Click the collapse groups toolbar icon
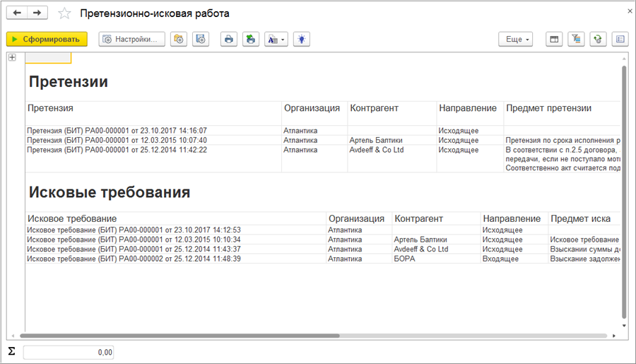 [577, 40]
